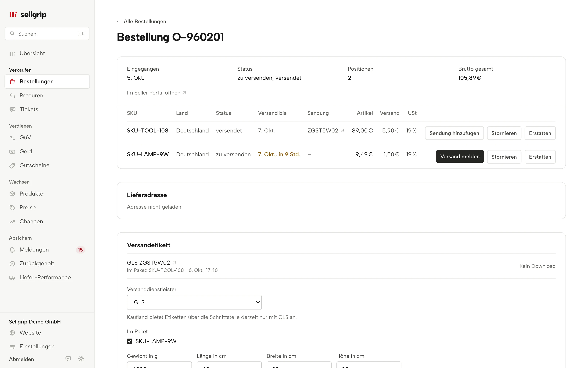The height and width of the screenshot is (368, 588).
Task: Go back via Alle Bestellungen link
Action: [141, 21]
